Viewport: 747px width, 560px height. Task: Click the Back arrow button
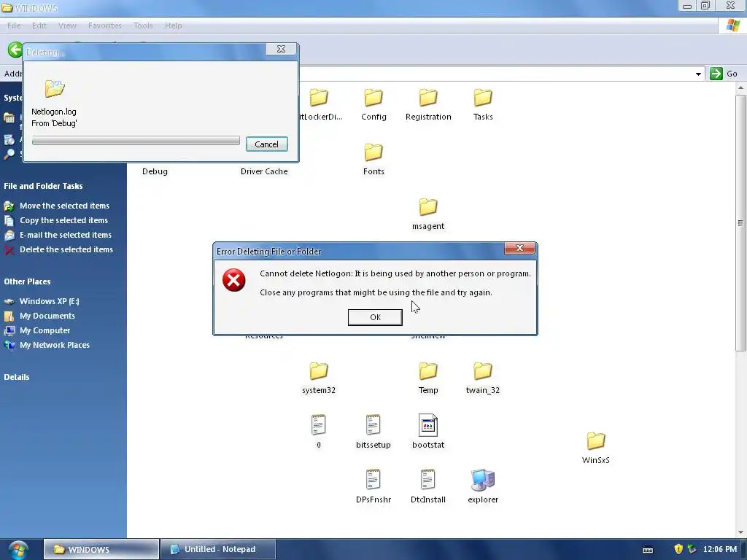click(x=15, y=50)
